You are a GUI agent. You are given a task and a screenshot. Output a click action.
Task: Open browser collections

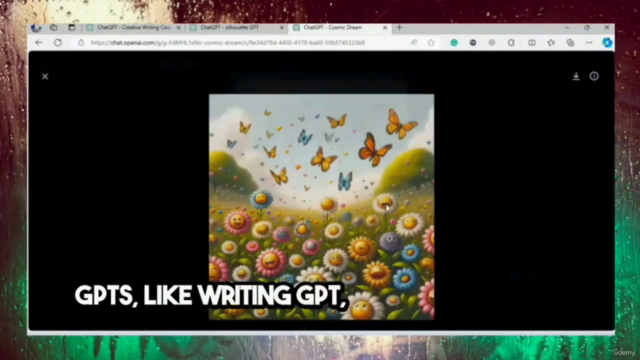coord(570,42)
